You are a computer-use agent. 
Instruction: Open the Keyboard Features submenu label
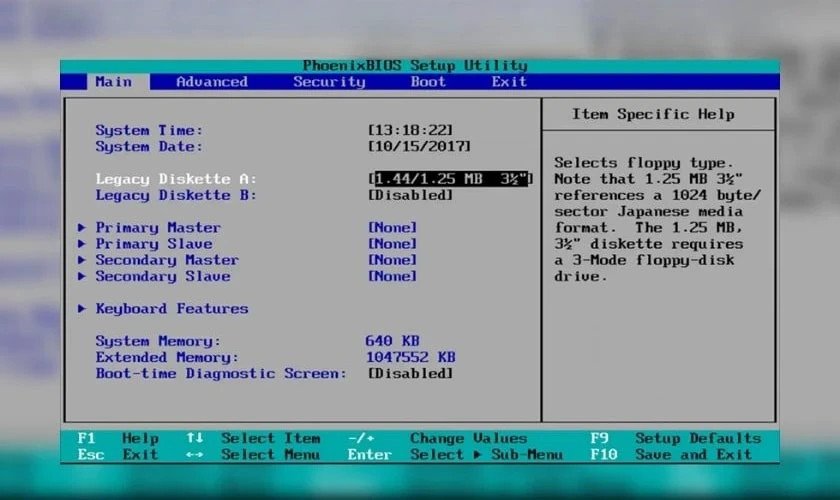point(172,309)
